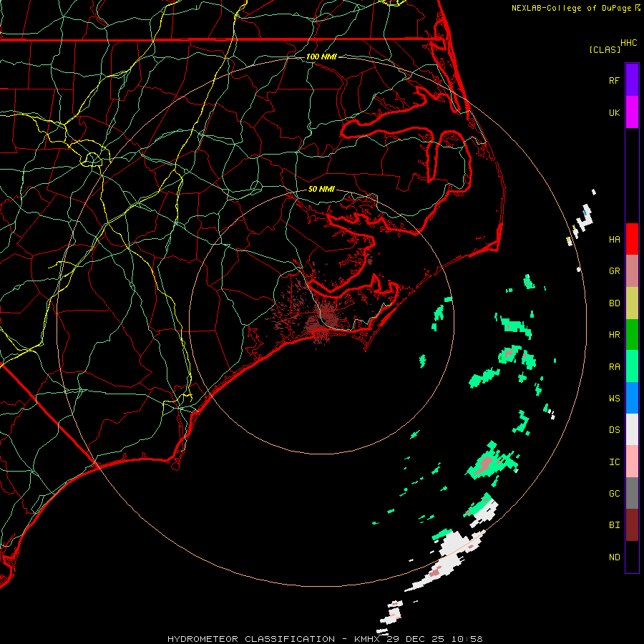Click the IC legend label
Screen dimensions: 644x644
click(x=614, y=462)
